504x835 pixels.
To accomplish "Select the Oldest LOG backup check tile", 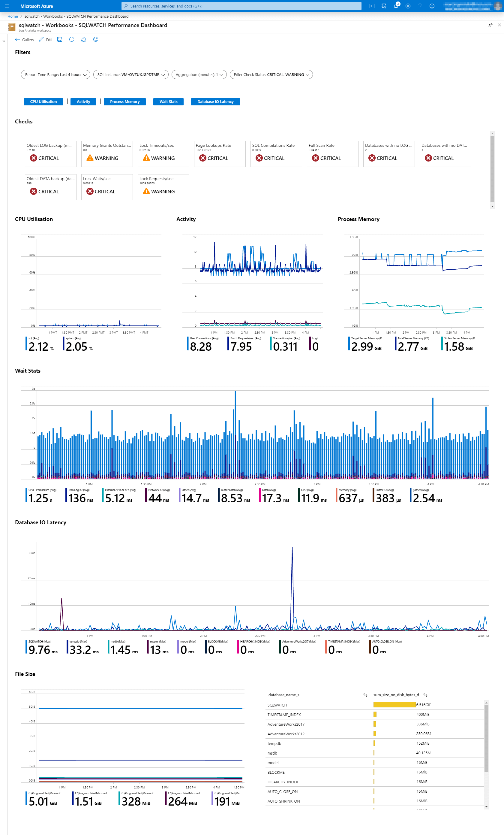I will [x=50, y=154].
